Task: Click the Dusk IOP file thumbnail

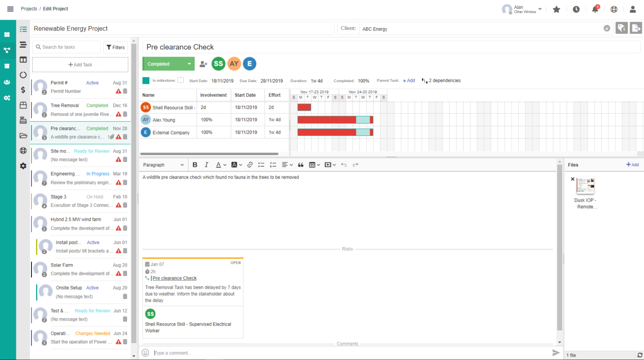Action: pyautogui.click(x=585, y=185)
